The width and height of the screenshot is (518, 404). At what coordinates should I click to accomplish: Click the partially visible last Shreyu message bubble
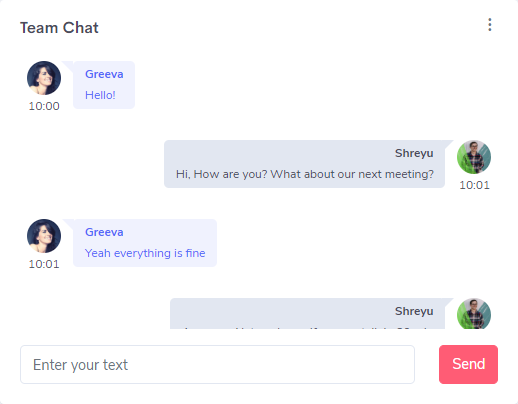(307, 314)
